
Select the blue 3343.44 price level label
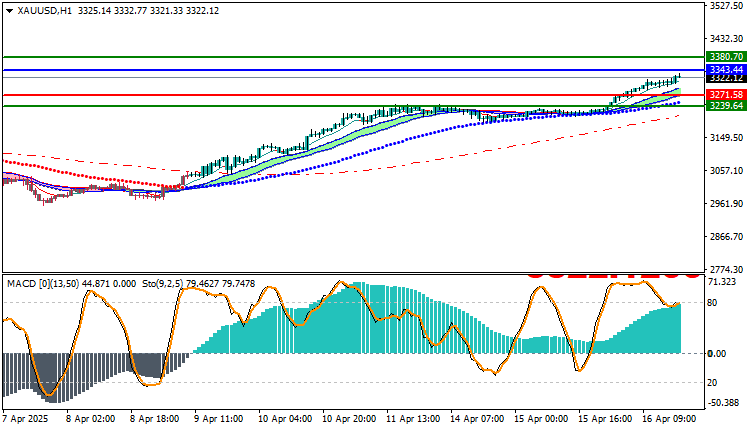[x=727, y=69]
